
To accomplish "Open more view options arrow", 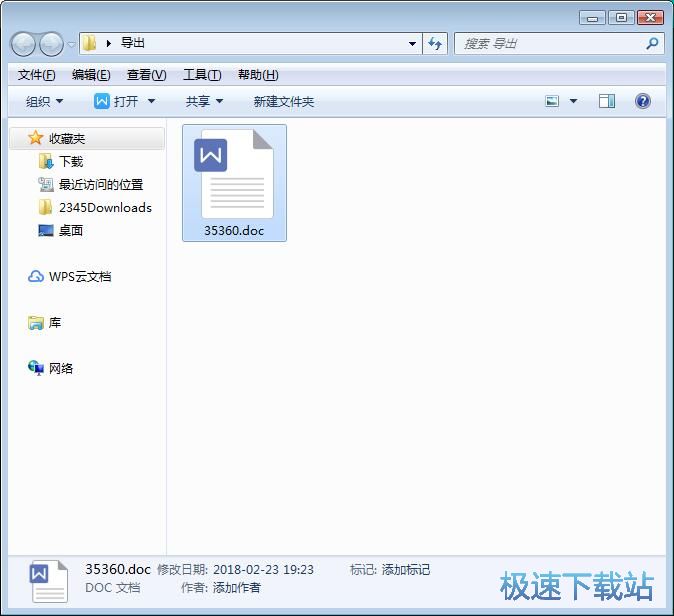I will [x=573, y=101].
